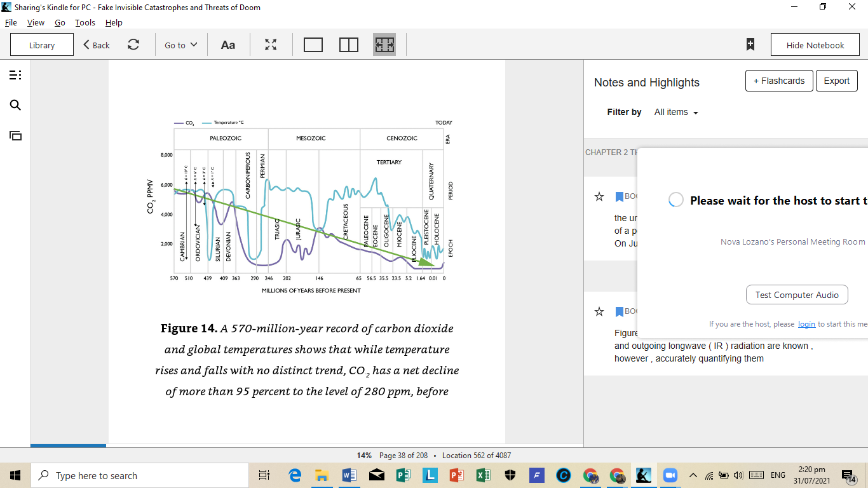Click the Export button
Viewport: 868px width, 488px height.
point(836,81)
